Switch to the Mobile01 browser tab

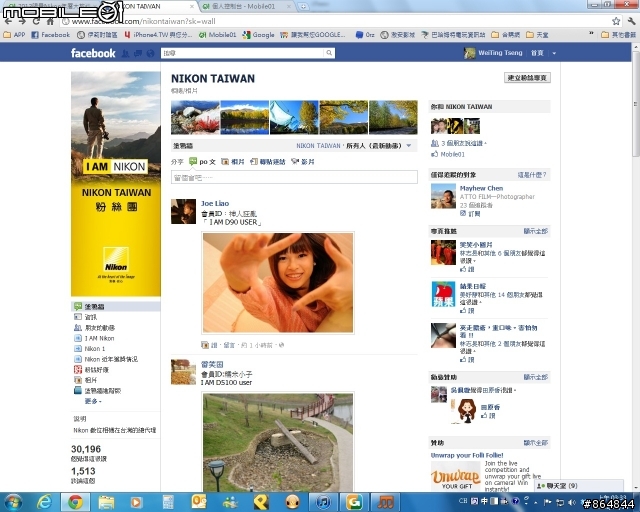(x=246, y=6)
